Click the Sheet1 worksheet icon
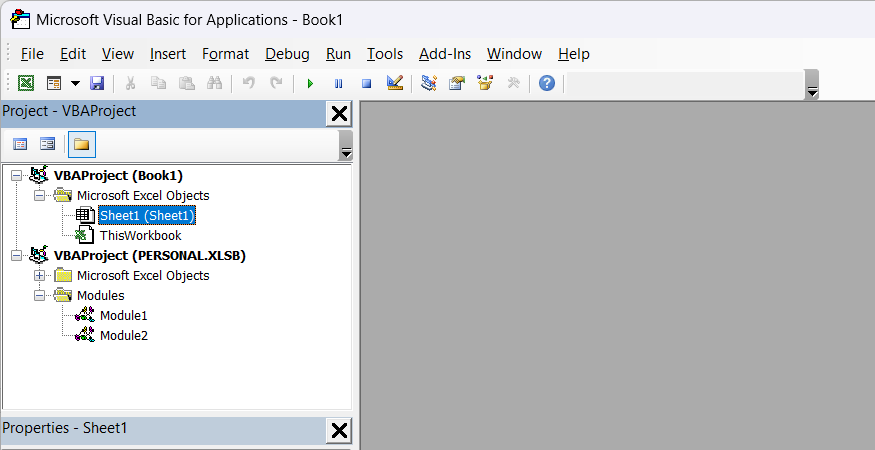 click(85, 216)
